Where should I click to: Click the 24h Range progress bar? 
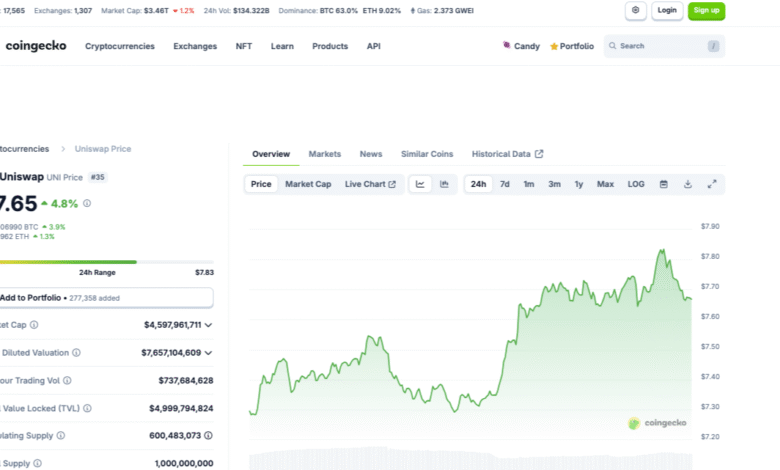pyautogui.click(x=106, y=262)
